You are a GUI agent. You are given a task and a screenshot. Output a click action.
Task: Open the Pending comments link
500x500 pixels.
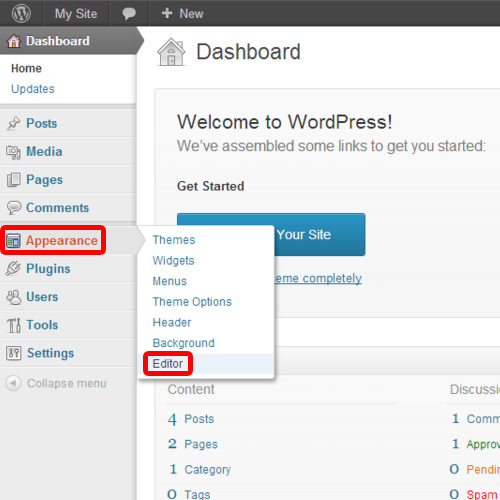click(483, 469)
